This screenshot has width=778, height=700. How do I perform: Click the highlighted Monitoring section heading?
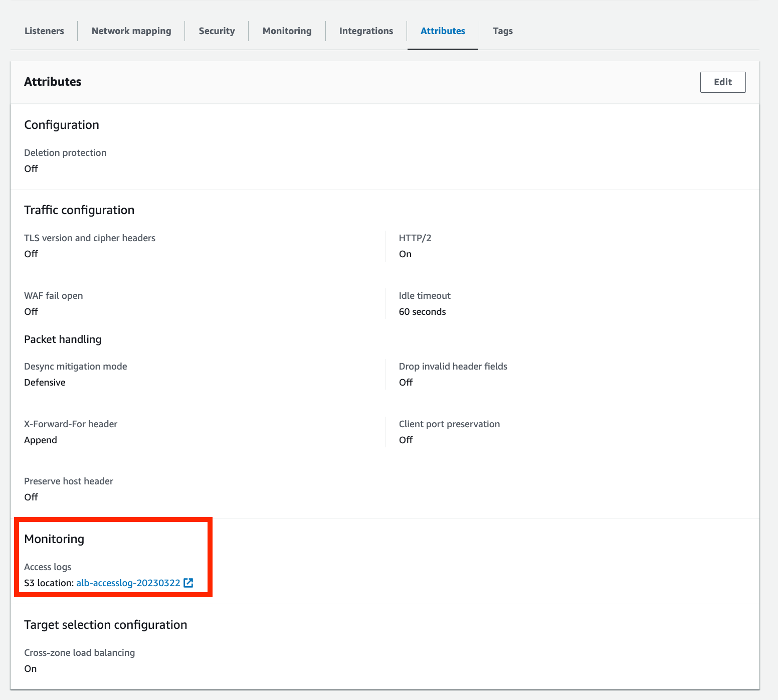[x=54, y=539]
